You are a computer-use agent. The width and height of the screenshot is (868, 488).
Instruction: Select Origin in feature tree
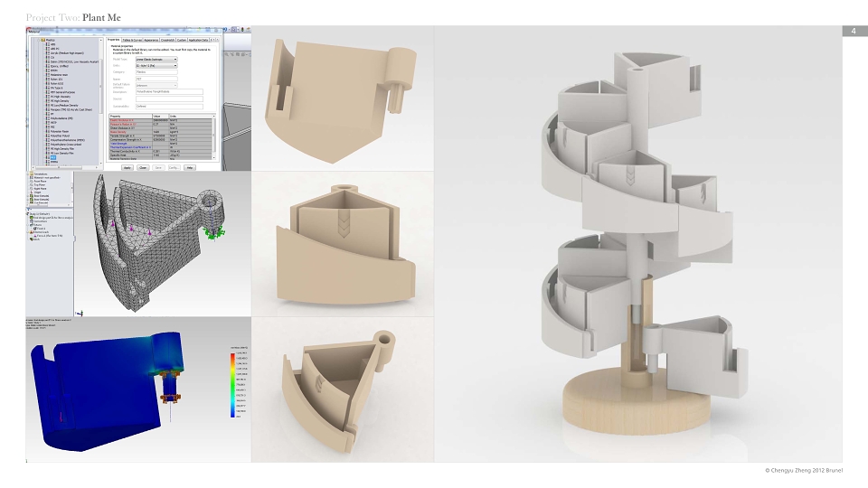pyautogui.click(x=37, y=192)
